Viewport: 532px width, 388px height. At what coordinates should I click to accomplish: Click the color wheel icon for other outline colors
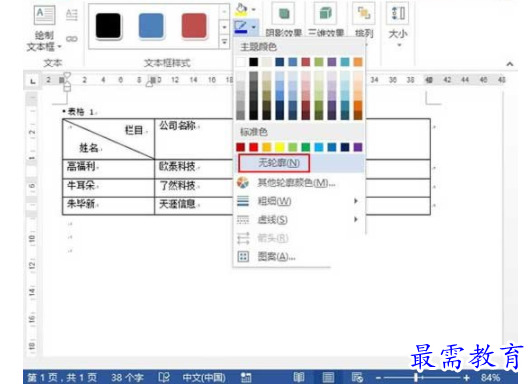point(243,183)
